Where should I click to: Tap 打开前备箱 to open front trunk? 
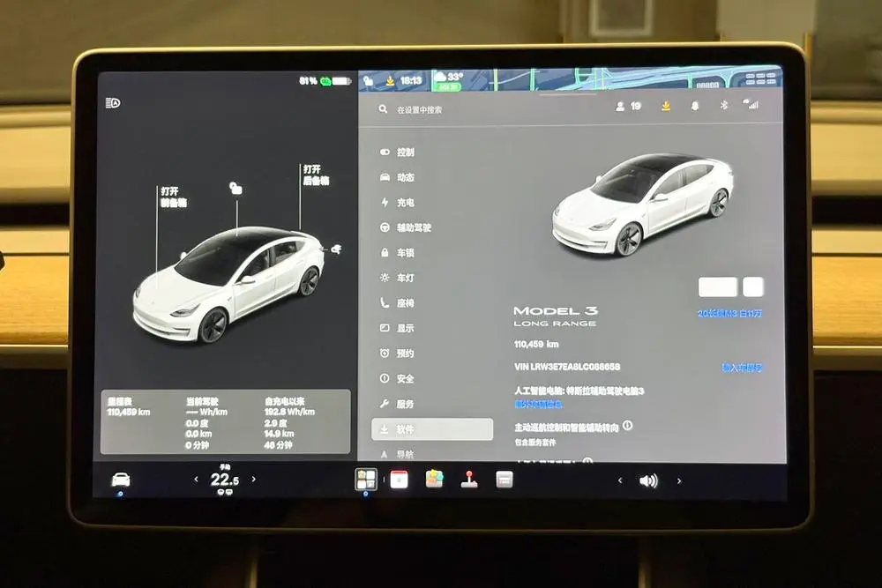[173, 197]
